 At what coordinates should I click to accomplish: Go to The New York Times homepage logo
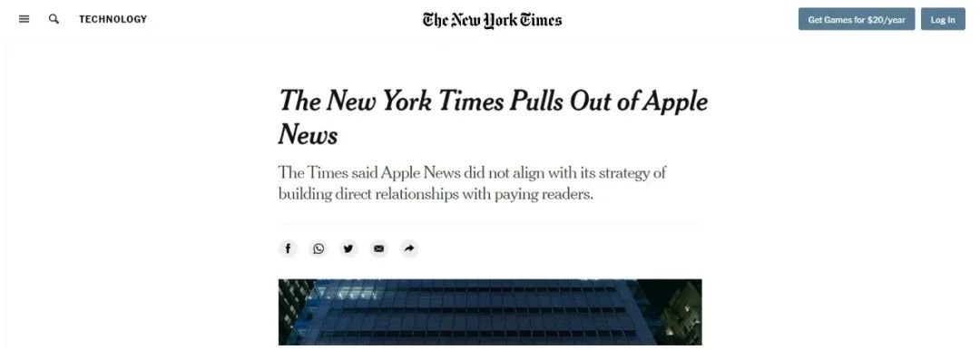pos(492,20)
